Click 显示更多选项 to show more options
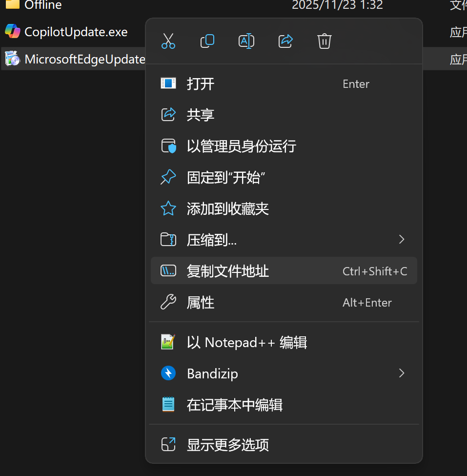 coord(227,445)
